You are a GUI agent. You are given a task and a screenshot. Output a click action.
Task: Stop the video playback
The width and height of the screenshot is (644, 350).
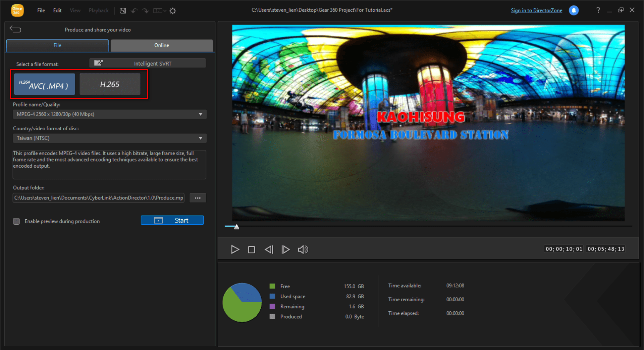point(252,250)
